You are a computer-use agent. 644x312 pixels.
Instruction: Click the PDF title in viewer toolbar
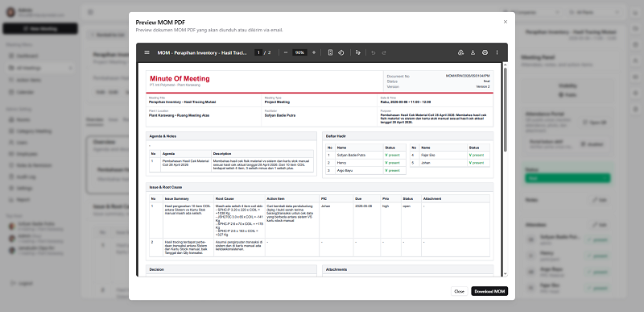(202, 52)
